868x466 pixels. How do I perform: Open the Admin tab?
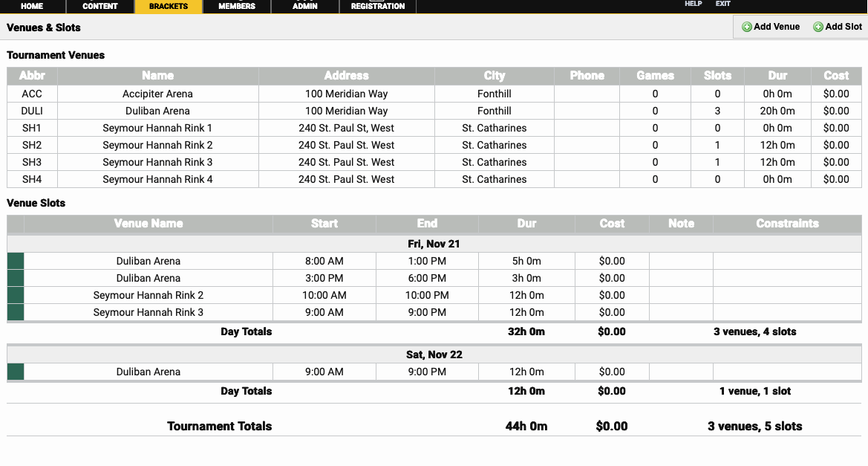tap(305, 6)
